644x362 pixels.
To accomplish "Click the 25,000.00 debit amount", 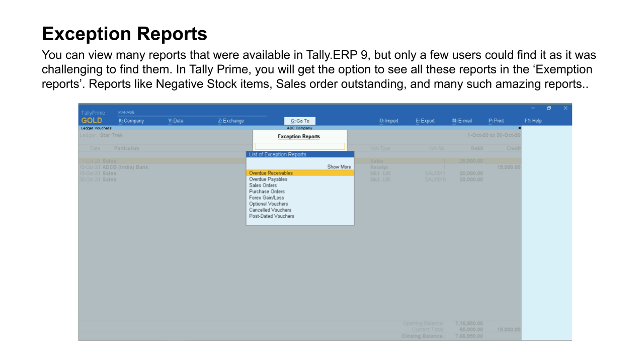I will tap(471, 161).
